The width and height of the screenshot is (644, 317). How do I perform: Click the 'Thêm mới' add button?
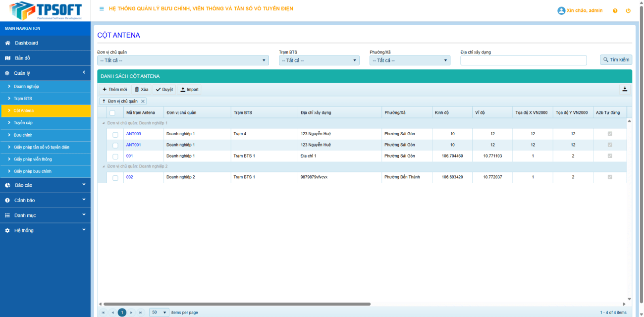[x=114, y=90]
